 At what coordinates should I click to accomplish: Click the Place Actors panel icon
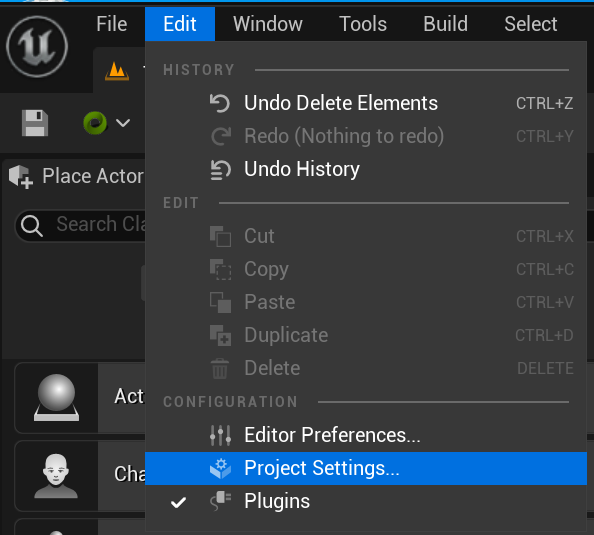[x=21, y=177]
